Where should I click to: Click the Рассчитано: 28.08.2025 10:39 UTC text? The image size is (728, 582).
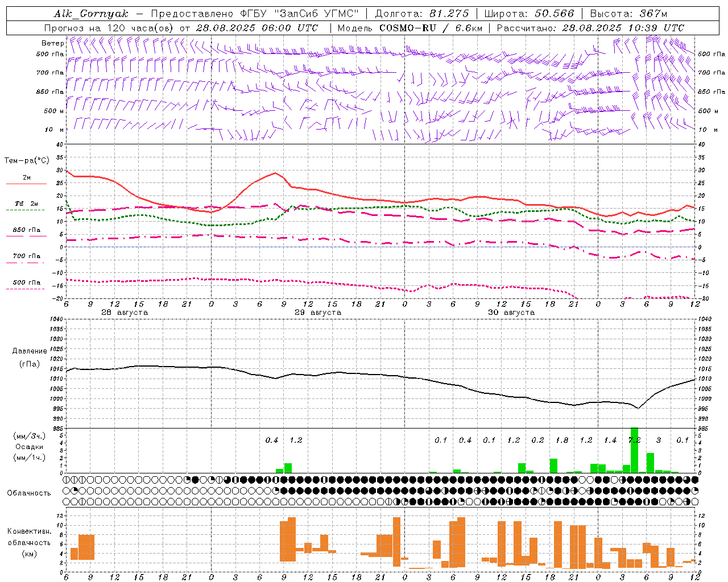(x=590, y=28)
